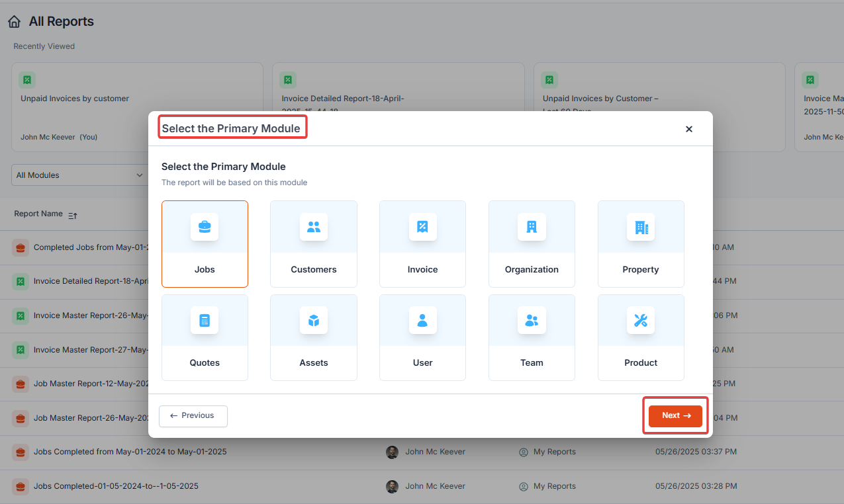Click the jobs icon of Completed Jobs from May-01 row

click(x=21, y=247)
